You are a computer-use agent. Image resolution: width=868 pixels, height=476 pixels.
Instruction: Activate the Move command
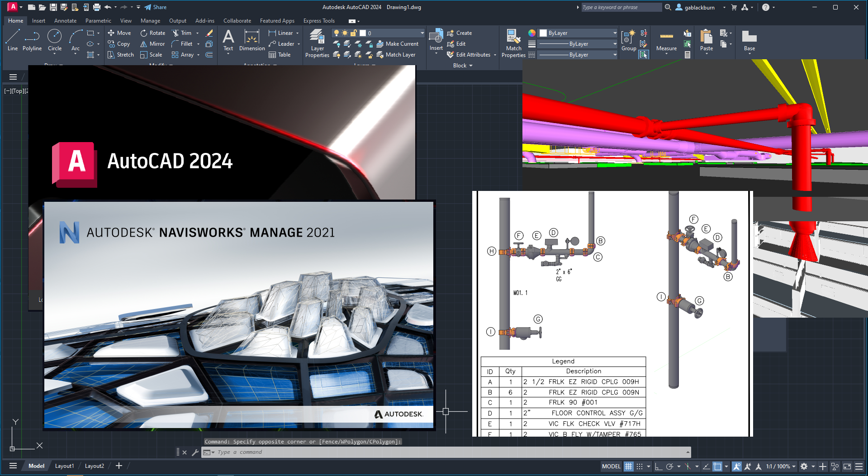coord(119,33)
